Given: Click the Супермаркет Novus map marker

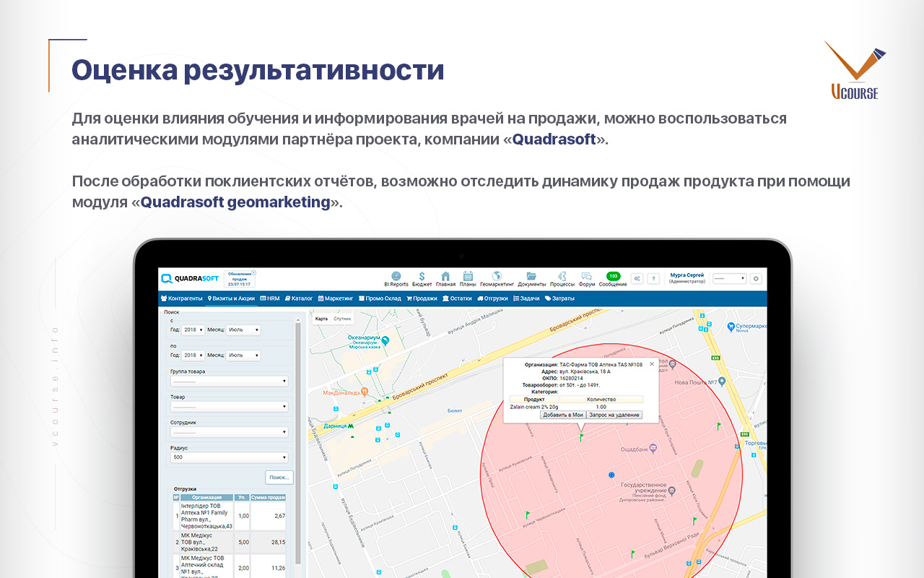Looking at the screenshot, I should tap(731, 327).
